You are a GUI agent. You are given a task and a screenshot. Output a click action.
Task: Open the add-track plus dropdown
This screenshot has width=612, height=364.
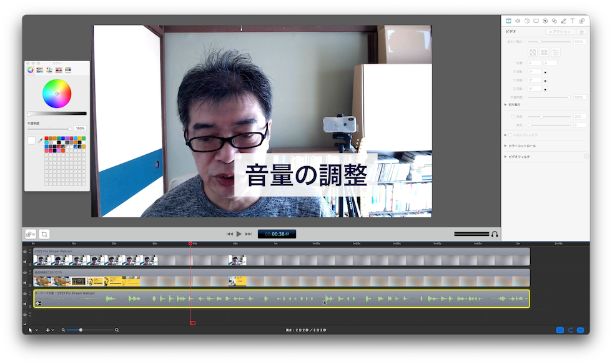click(x=49, y=330)
